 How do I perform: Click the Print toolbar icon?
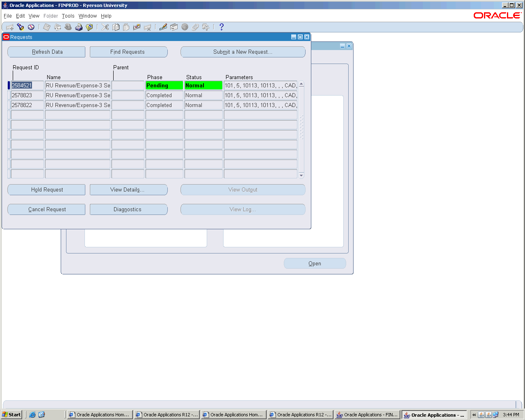click(x=79, y=27)
